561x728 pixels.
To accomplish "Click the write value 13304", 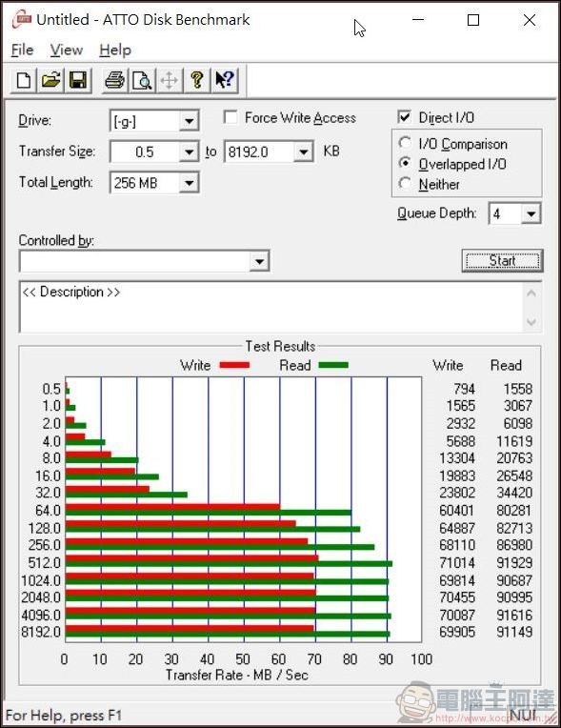I will [457, 458].
